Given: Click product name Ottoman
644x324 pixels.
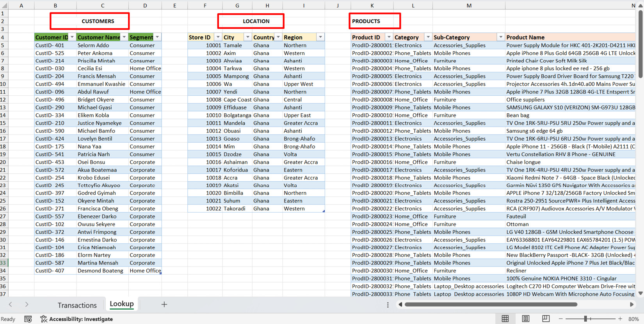Looking at the screenshot, I should point(570,224).
